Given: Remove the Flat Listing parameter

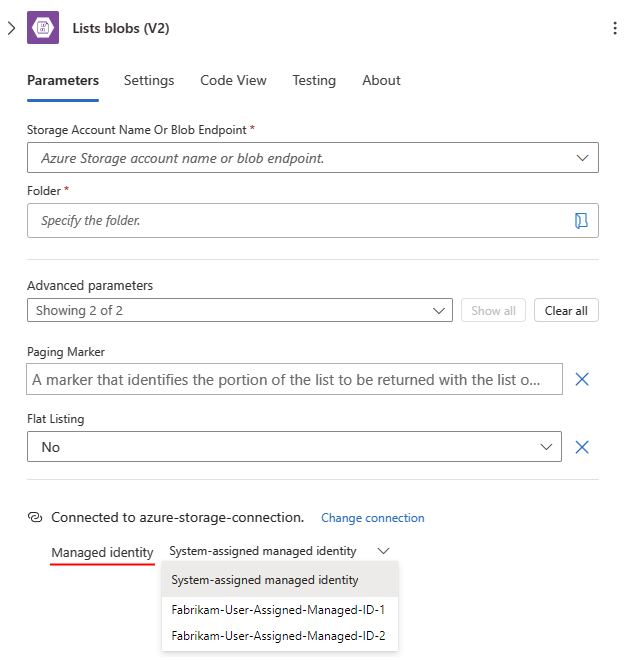Looking at the screenshot, I should coord(582,447).
